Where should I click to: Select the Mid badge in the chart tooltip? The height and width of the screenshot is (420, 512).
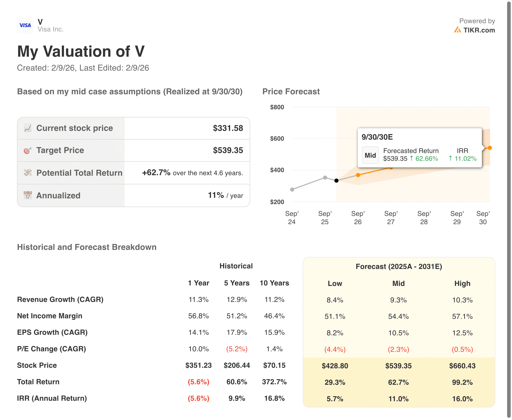pyautogui.click(x=370, y=155)
